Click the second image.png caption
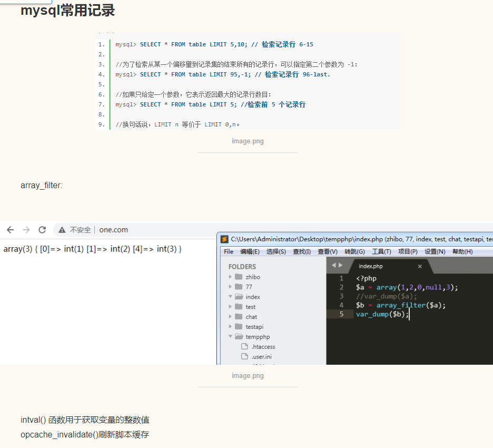The height and width of the screenshot is (448, 493). 248,376
